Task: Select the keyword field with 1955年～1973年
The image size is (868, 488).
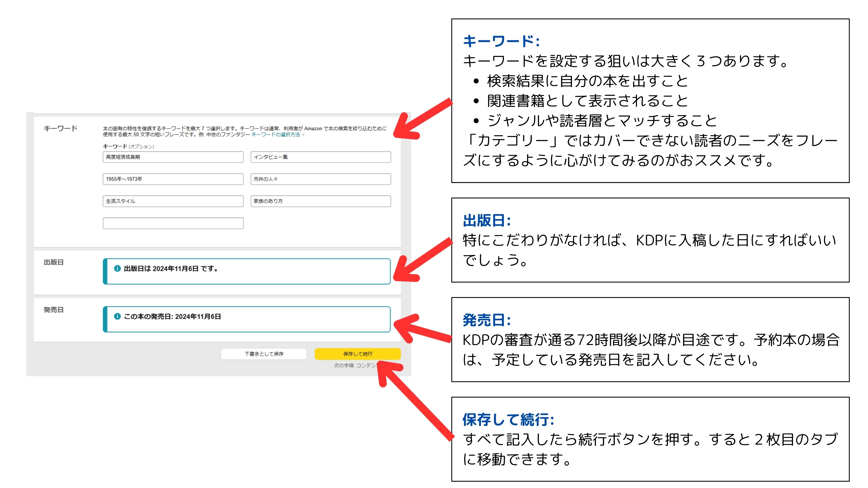Action: (x=173, y=179)
